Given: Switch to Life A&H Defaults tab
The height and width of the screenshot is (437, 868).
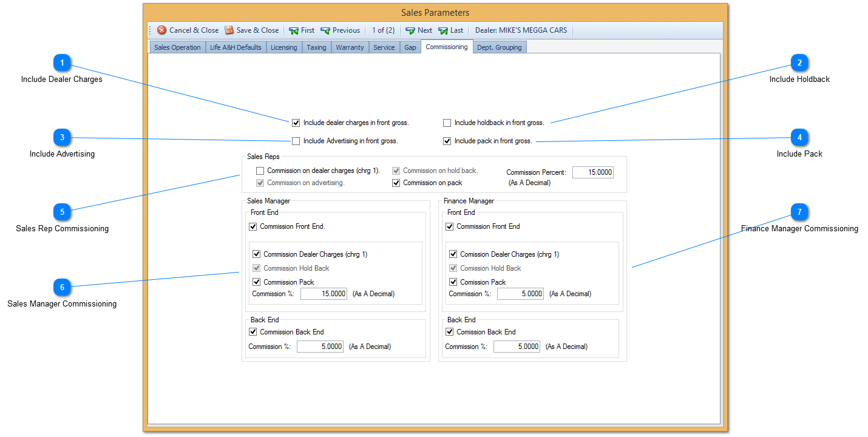Looking at the screenshot, I should [x=236, y=47].
